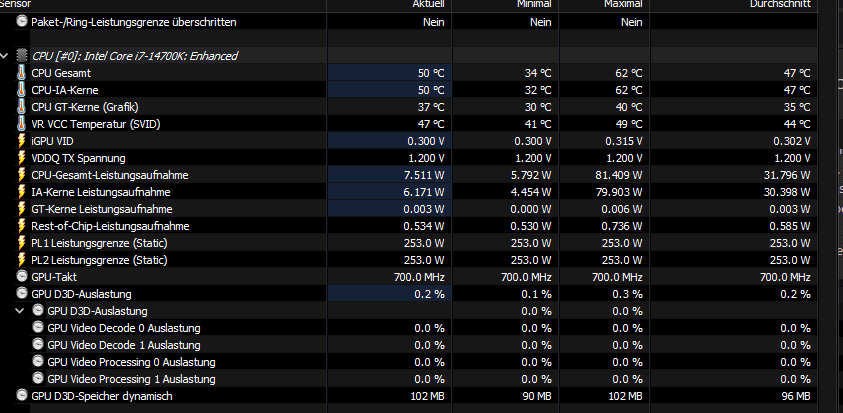Click thermometer icon for VR VCC Temperatur
Image resolution: width=843 pixels, height=413 pixels.
[x=22, y=124]
